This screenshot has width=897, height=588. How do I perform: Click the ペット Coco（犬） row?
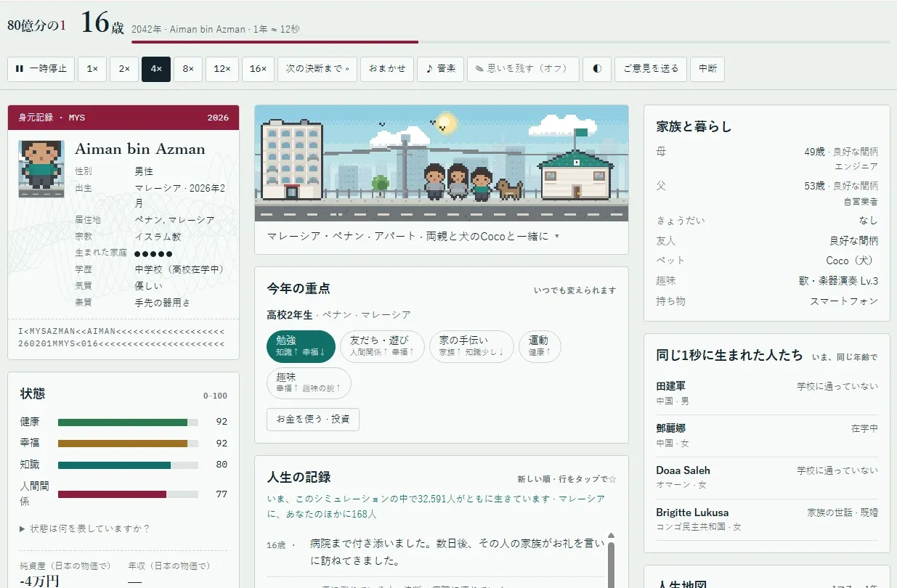767,261
